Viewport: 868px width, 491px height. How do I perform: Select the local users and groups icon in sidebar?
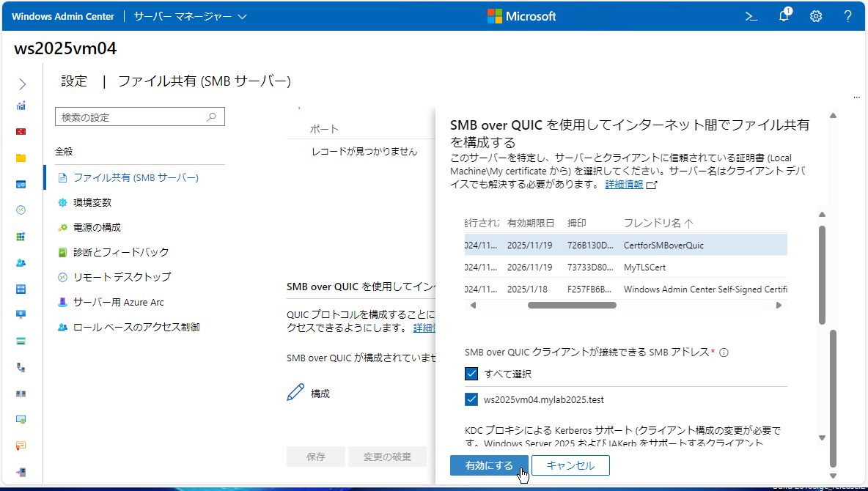click(x=21, y=262)
